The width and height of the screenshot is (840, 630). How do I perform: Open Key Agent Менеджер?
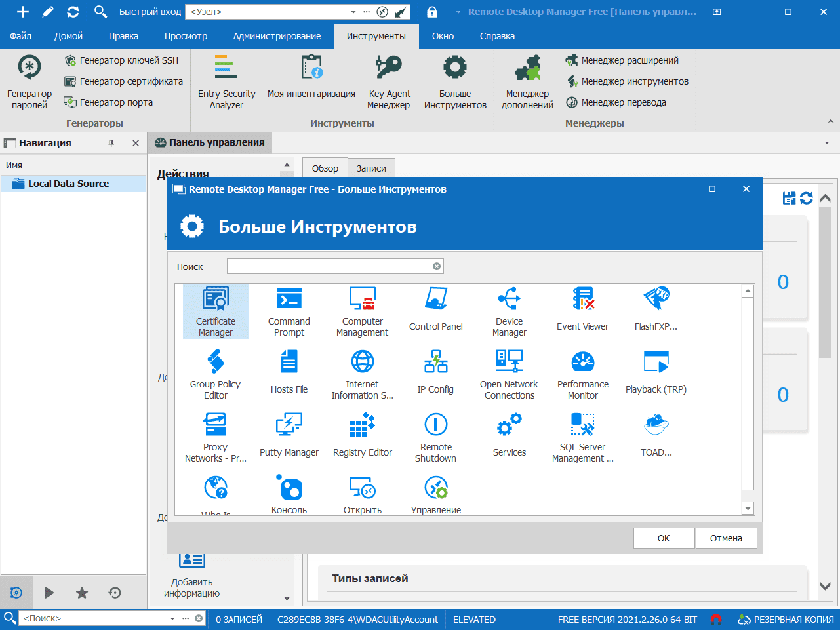[389, 82]
